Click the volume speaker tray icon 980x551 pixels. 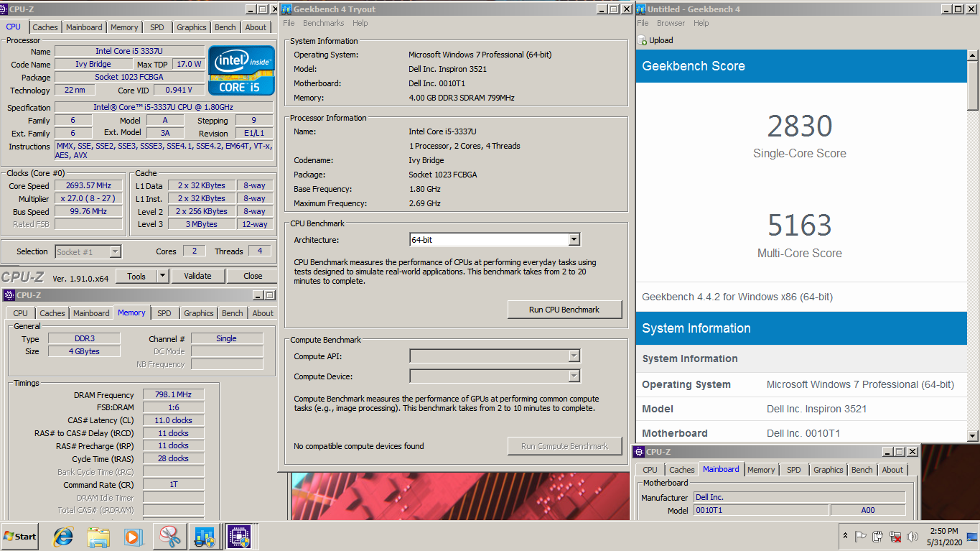point(913,537)
